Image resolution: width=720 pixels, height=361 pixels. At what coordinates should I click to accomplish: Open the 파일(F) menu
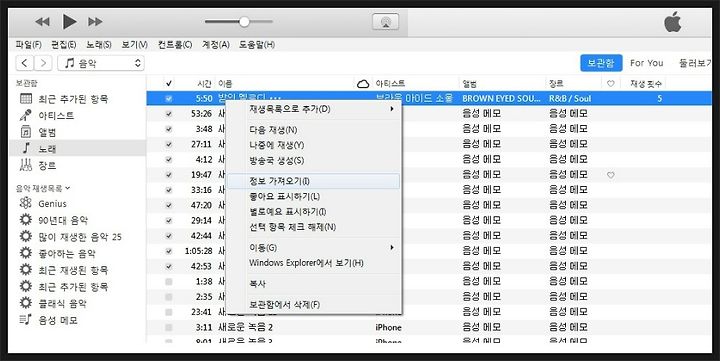pos(28,45)
